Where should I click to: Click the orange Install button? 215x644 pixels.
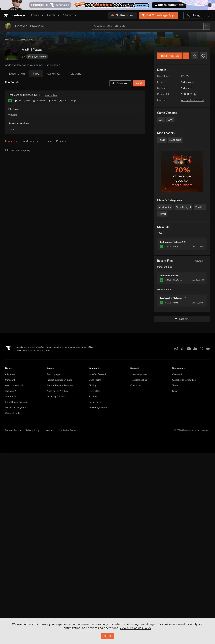[139, 83]
